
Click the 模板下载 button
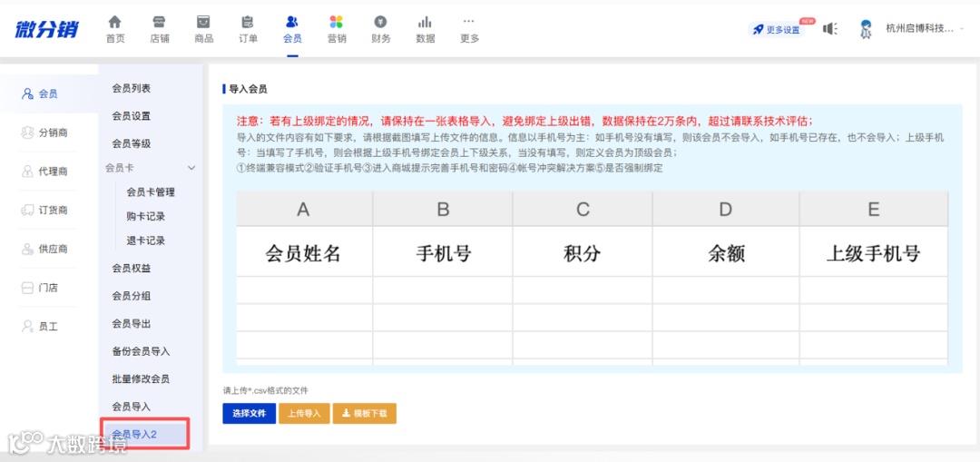pos(365,413)
